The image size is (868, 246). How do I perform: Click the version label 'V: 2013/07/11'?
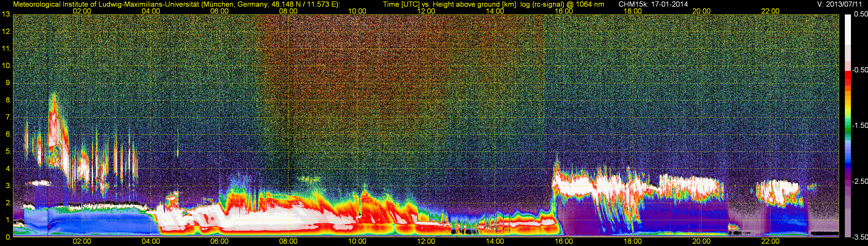839,4
